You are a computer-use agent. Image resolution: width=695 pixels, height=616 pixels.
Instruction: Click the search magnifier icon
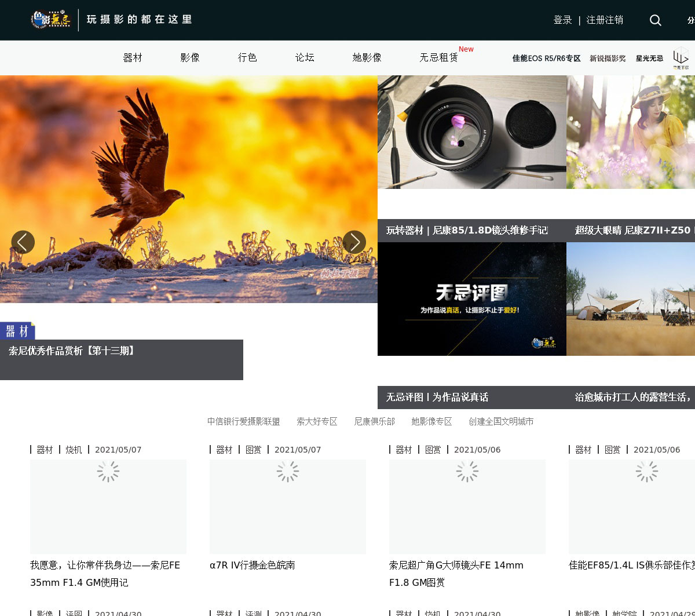(x=655, y=20)
